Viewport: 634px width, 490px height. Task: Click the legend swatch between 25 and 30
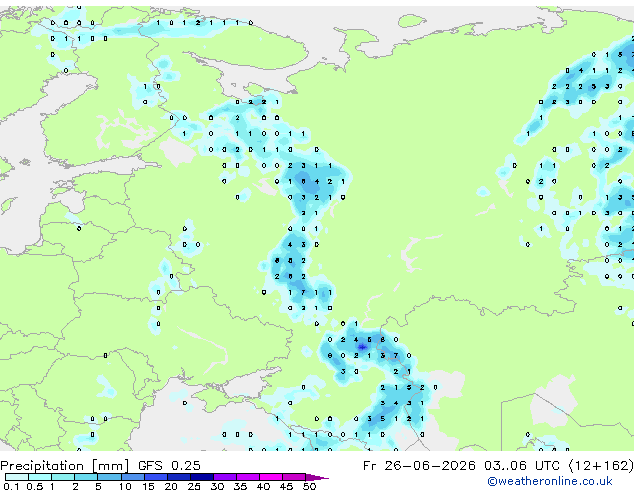[202, 477]
